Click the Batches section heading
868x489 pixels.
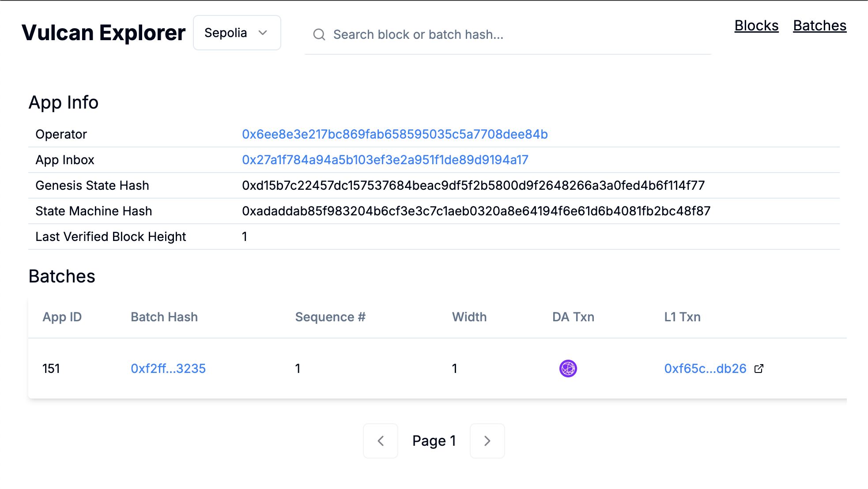coord(62,276)
